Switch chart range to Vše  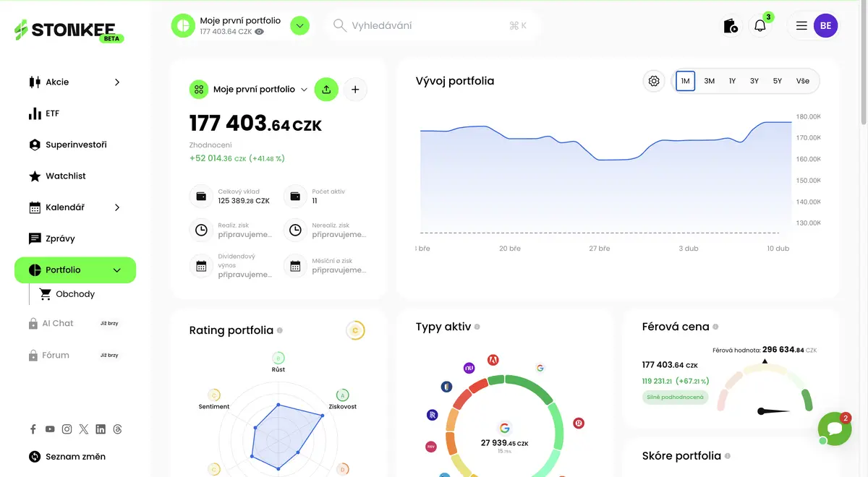(803, 81)
